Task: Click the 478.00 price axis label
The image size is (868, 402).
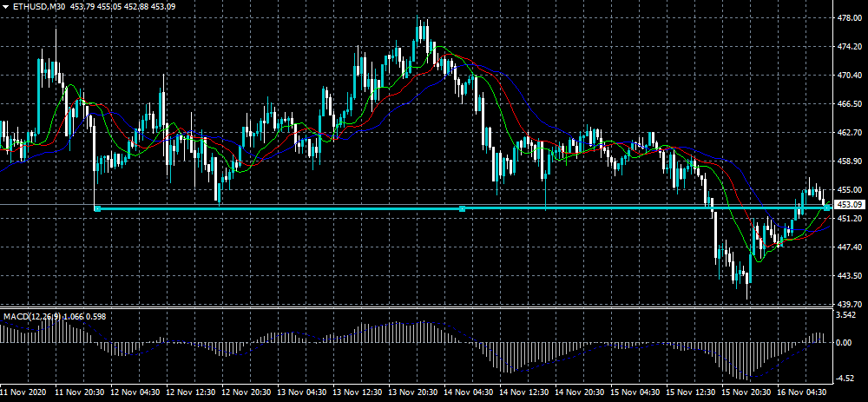Action: point(850,17)
